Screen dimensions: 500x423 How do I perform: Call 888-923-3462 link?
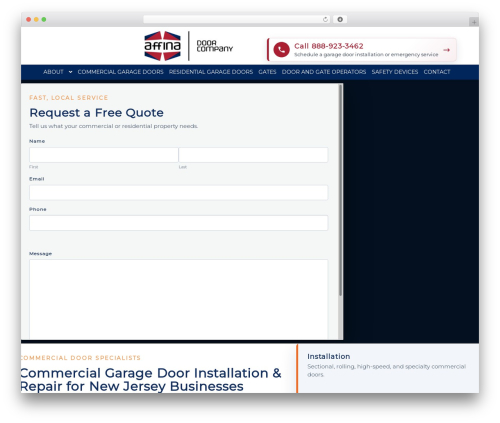click(x=328, y=46)
